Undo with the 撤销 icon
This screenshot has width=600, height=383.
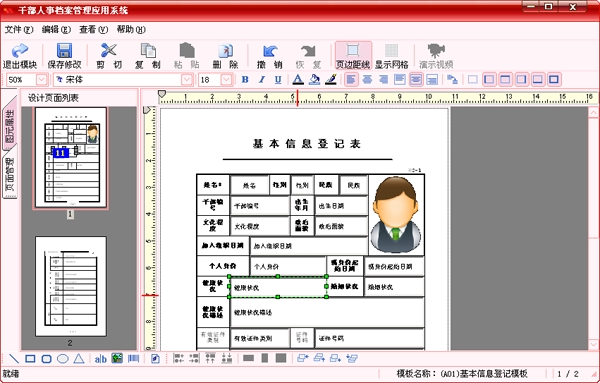click(270, 56)
